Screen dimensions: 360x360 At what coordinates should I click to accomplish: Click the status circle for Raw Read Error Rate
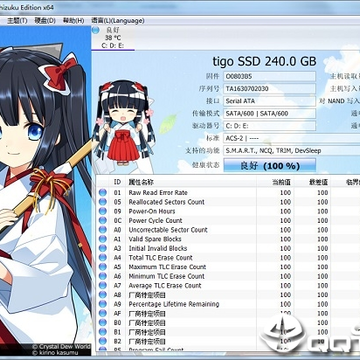coord(102,193)
